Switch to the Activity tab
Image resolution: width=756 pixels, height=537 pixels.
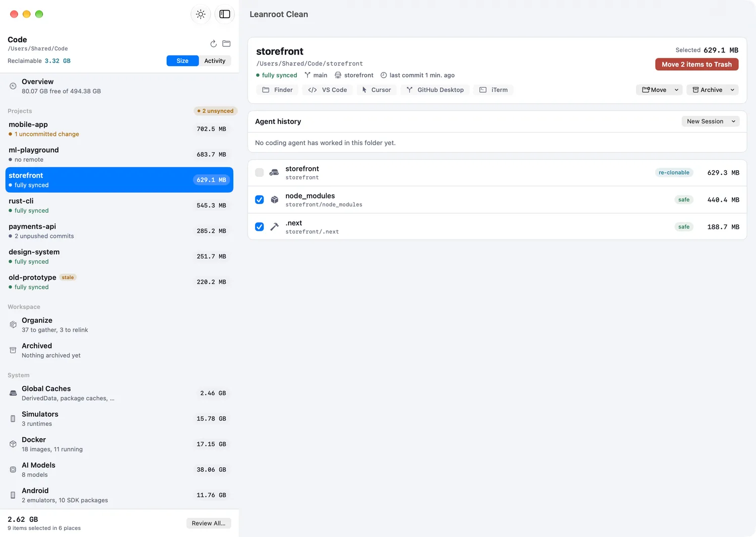tap(215, 61)
